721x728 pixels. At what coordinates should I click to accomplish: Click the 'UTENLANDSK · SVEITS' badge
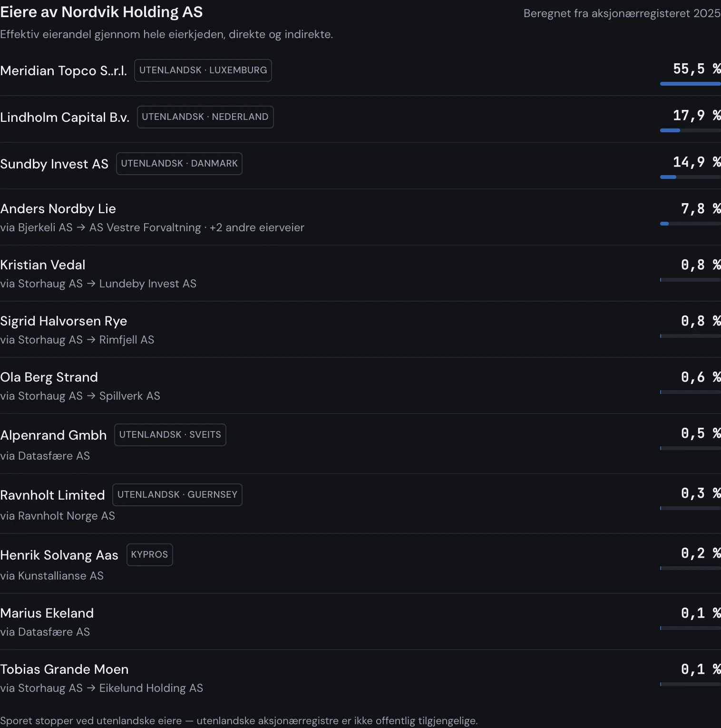(x=170, y=435)
